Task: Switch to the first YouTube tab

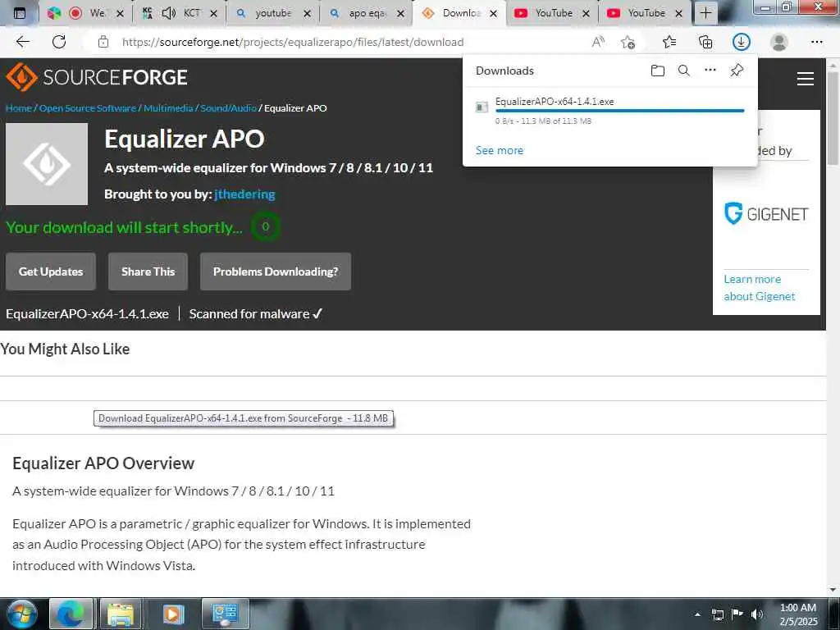Action: coord(554,13)
